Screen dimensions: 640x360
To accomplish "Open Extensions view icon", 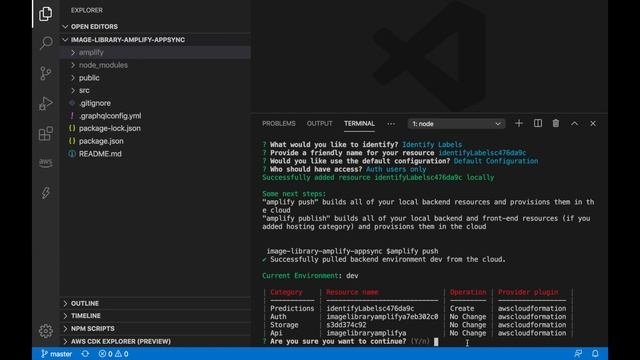I will click(46, 133).
